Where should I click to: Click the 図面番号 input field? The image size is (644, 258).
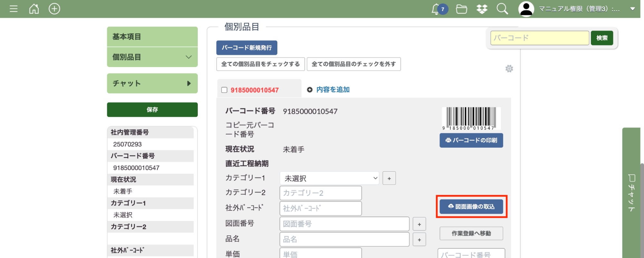[x=344, y=224]
